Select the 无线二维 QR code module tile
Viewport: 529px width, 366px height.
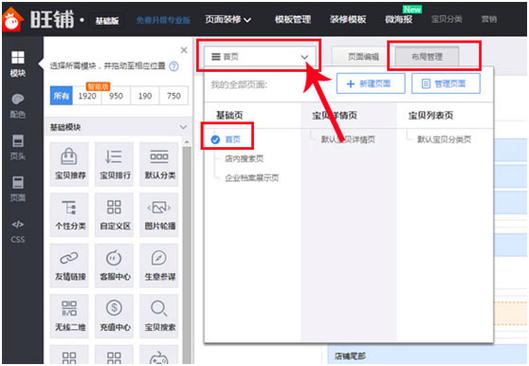(69, 316)
